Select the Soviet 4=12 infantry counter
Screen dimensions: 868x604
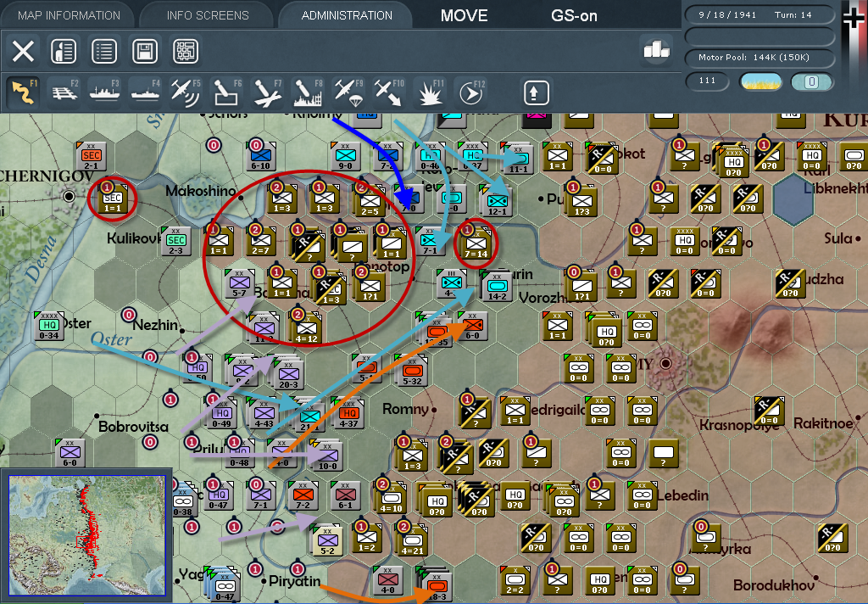click(x=307, y=329)
